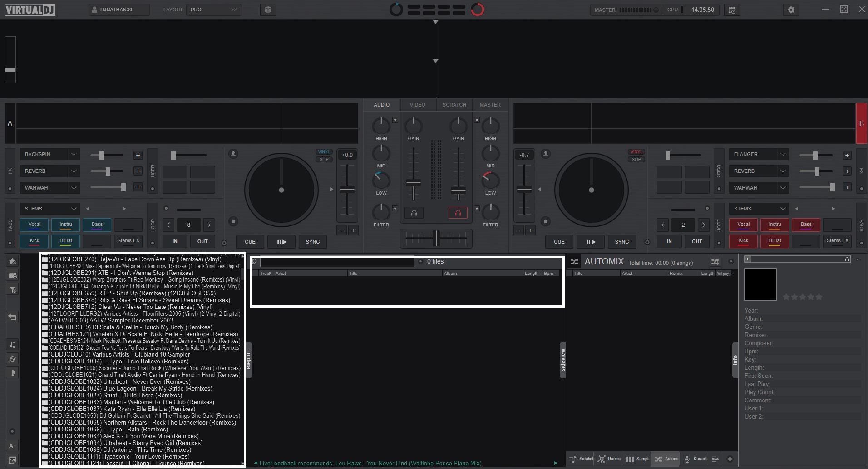Viewport: 868px width, 469px height.
Task: Toggle the red headphone cue for right channel
Action: 458,212
